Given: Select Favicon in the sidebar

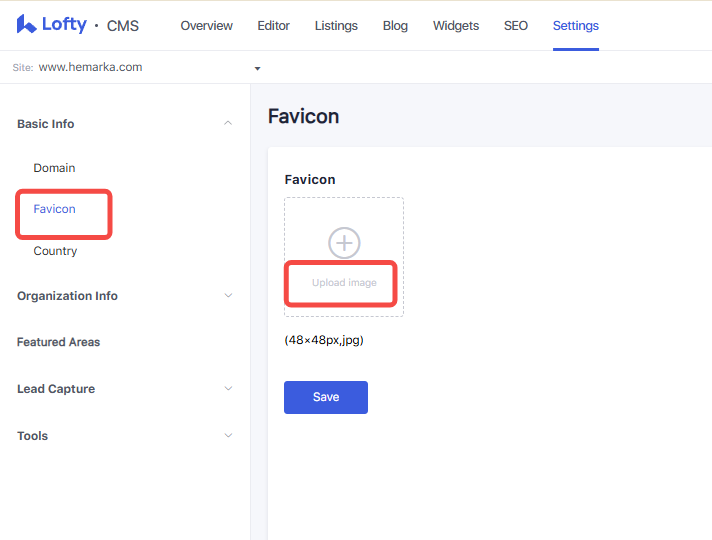Looking at the screenshot, I should 54,209.
